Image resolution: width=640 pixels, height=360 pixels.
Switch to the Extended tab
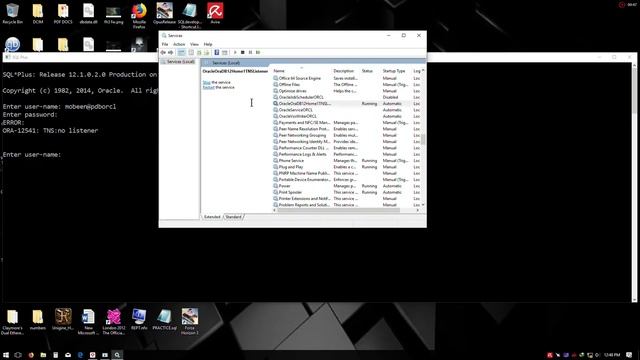point(212,217)
